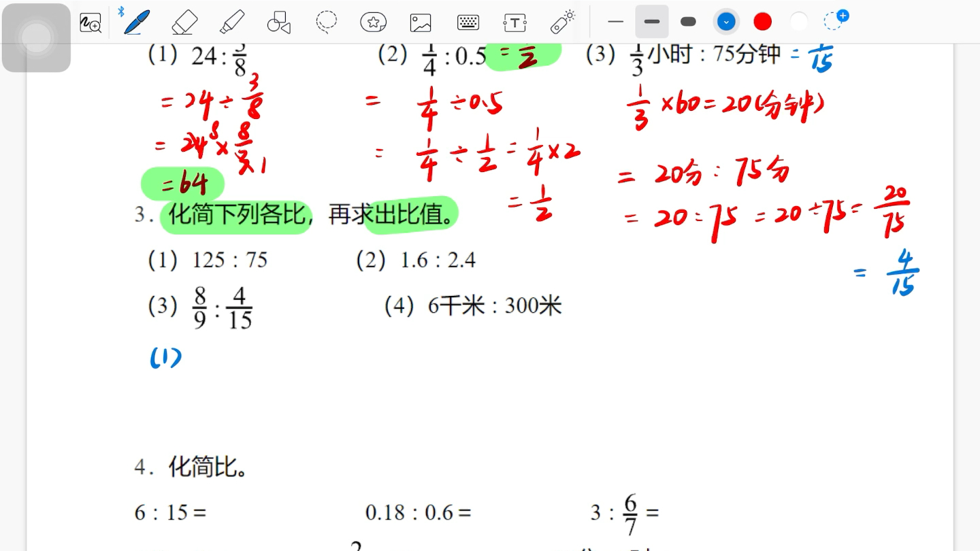Choose the medium stroke width
Viewport: 980px width, 551px height.
point(652,22)
